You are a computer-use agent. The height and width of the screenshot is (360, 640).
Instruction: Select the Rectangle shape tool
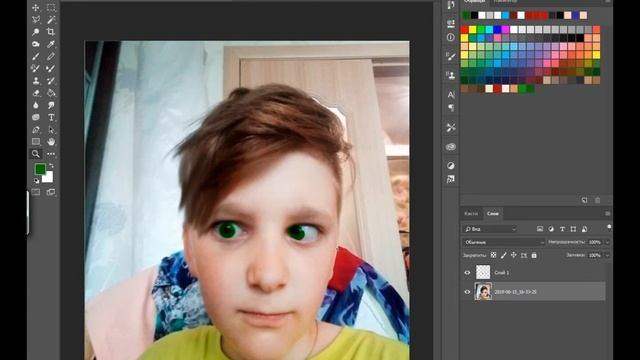pos(36,142)
